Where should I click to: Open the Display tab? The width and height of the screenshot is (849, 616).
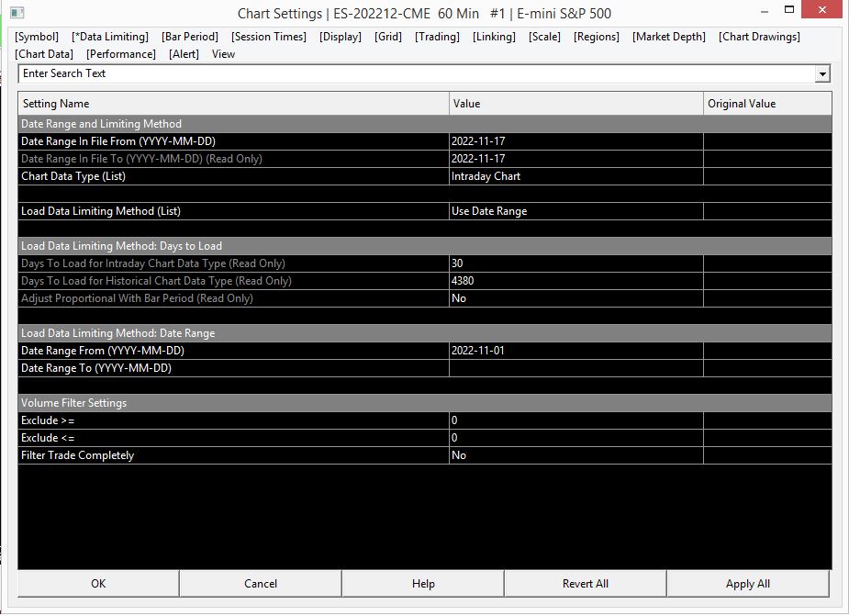(x=340, y=37)
